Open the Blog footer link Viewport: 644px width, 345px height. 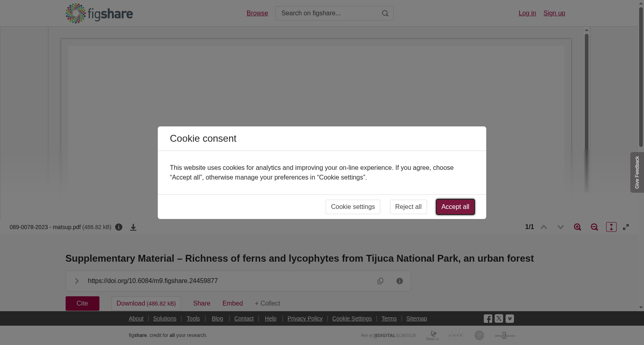[x=217, y=318]
